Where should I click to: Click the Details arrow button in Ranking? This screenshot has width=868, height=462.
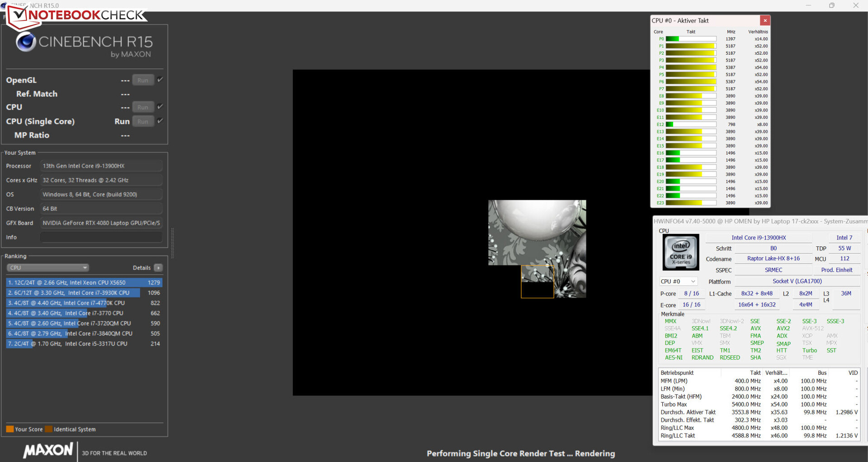tap(158, 268)
